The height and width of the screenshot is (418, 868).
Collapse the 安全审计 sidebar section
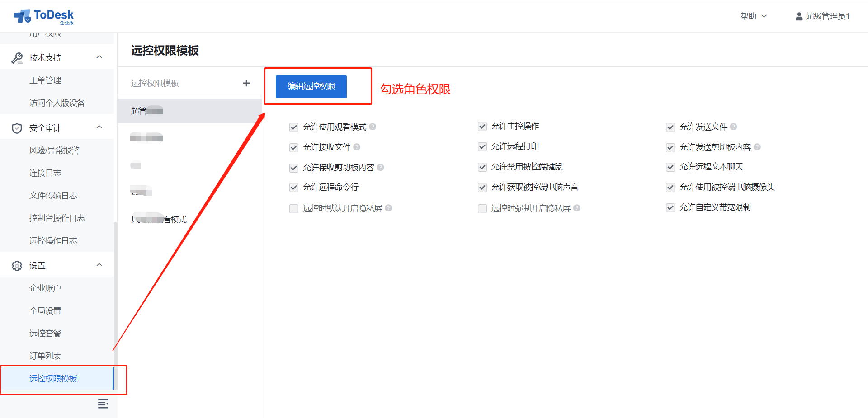[99, 127]
